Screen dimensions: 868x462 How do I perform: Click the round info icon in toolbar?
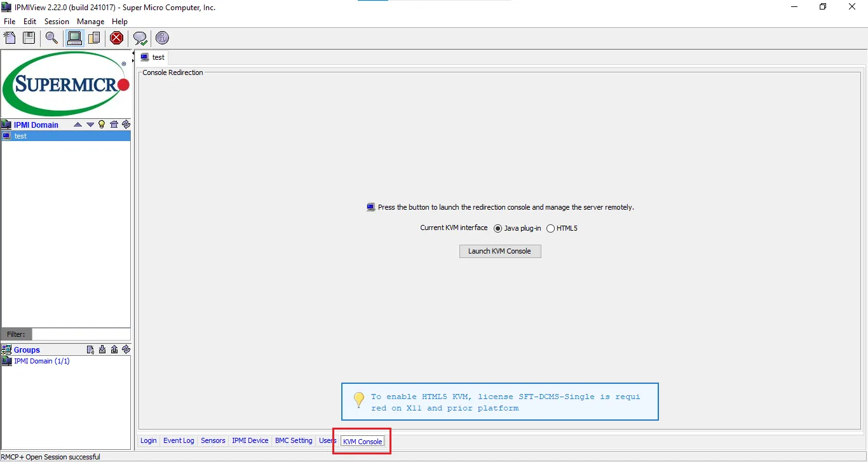point(162,38)
